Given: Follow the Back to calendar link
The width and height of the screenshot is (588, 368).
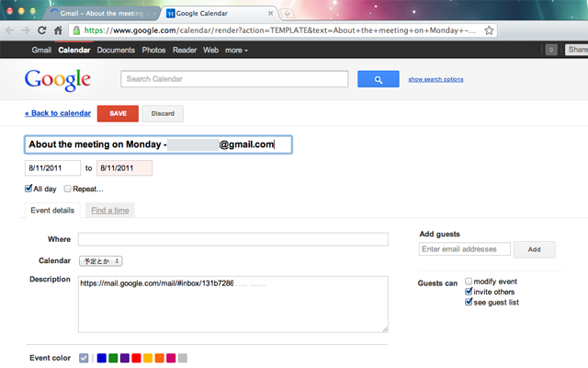Looking at the screenshot, I should click(x=58, y=113).
